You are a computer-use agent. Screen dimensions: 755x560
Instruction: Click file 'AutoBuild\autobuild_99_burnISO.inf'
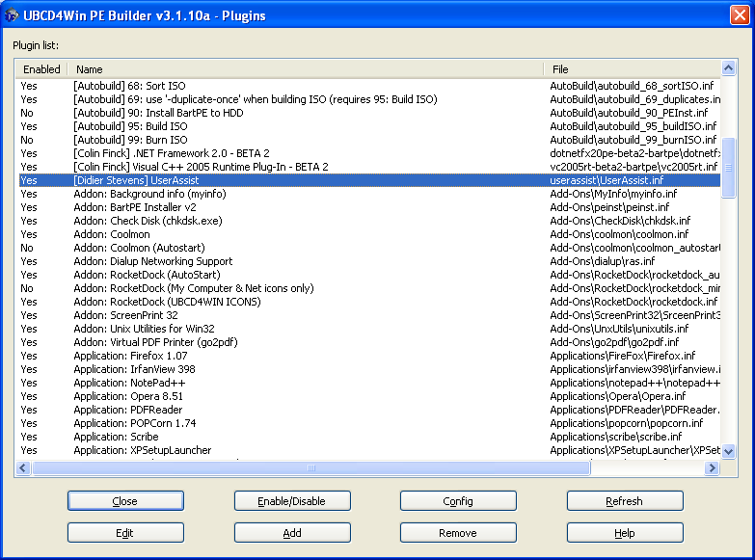click(x=634, y=140)
